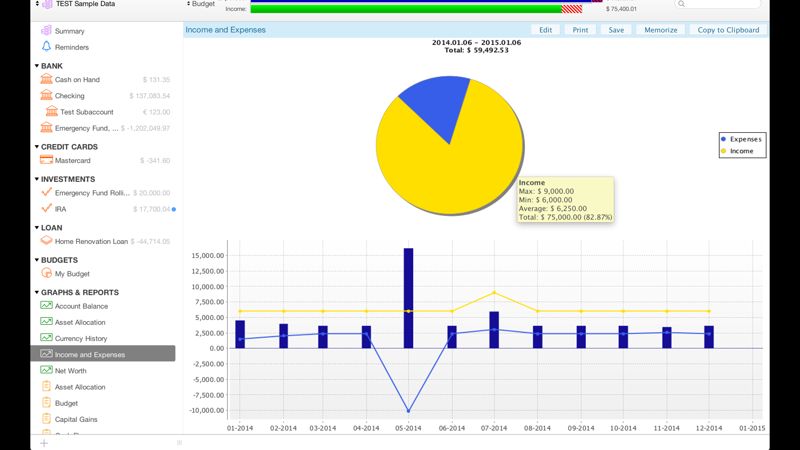
Task: Open the Summary view
Action: click(69, 31)
